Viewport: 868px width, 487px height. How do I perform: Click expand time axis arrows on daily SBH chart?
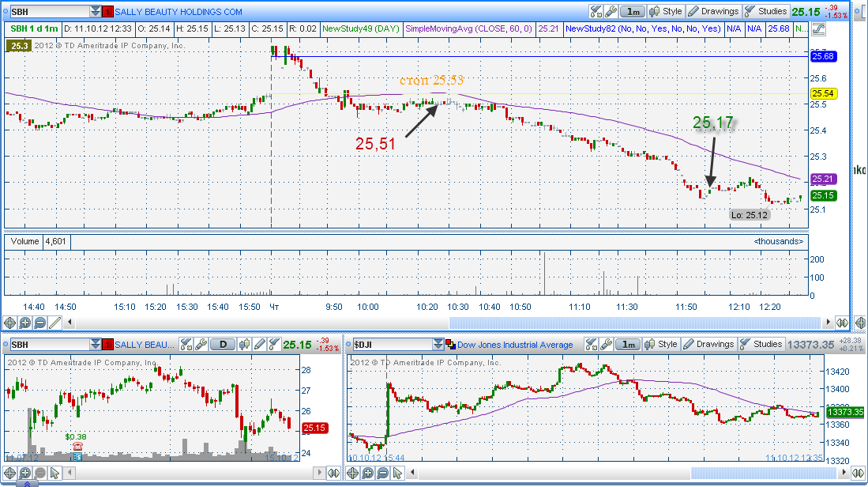pyautogui.click(x=333, y=473)
